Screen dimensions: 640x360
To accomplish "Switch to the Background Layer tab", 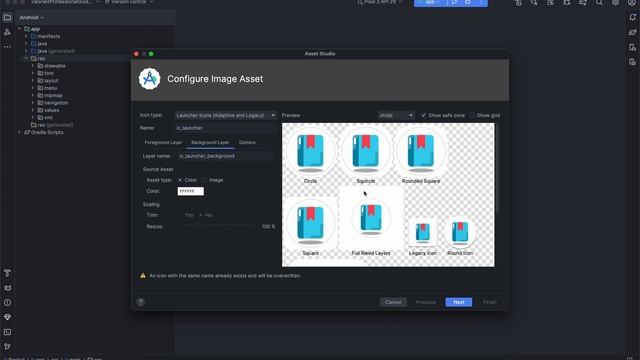I will [x=210, y=142].
